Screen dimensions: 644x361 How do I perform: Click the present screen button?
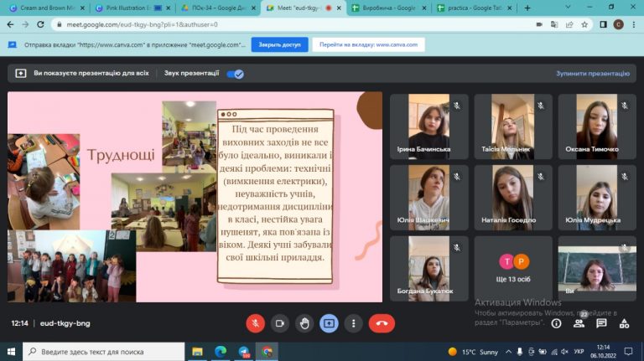(329, 323)
